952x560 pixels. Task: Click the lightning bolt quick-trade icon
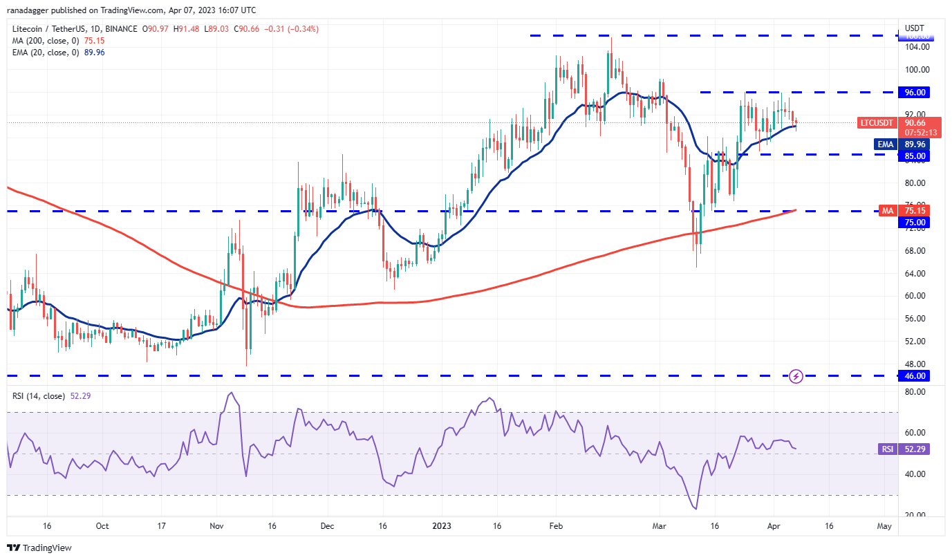(x=795, y=376)
